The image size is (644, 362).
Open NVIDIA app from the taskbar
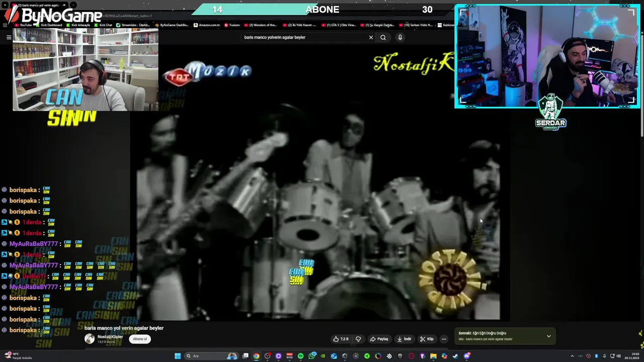point(323,356)
